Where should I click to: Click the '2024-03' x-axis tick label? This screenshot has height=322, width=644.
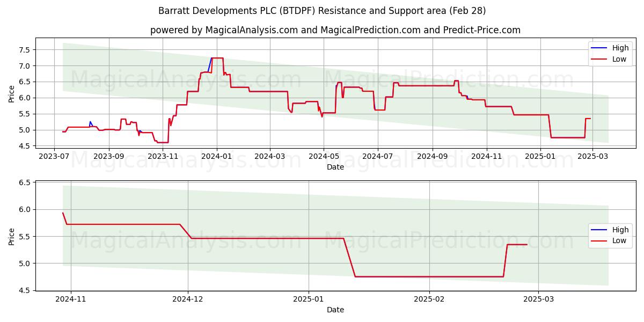(270, 156)
